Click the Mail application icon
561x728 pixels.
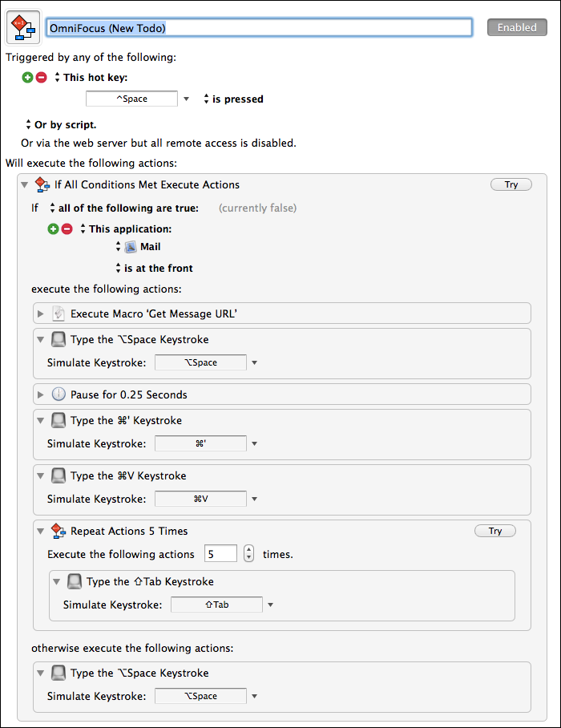point(131,247)
